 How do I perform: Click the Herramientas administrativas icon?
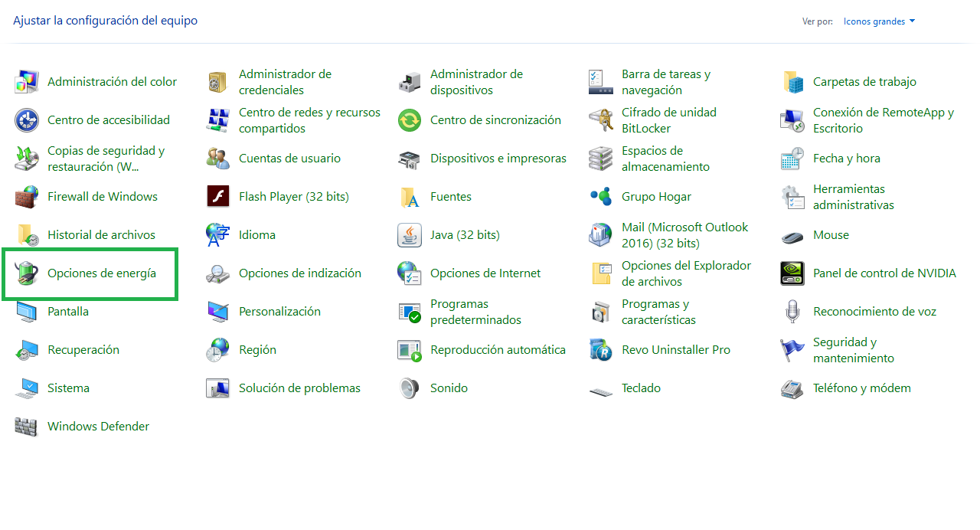point(792,197)
